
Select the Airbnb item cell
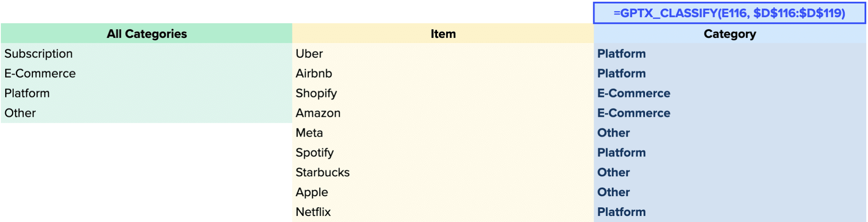tap(443, 73)
